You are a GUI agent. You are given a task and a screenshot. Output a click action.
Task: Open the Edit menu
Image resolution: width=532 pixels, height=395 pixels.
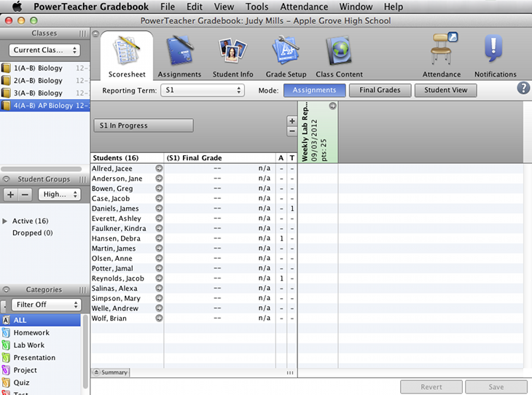pos(195,7)
